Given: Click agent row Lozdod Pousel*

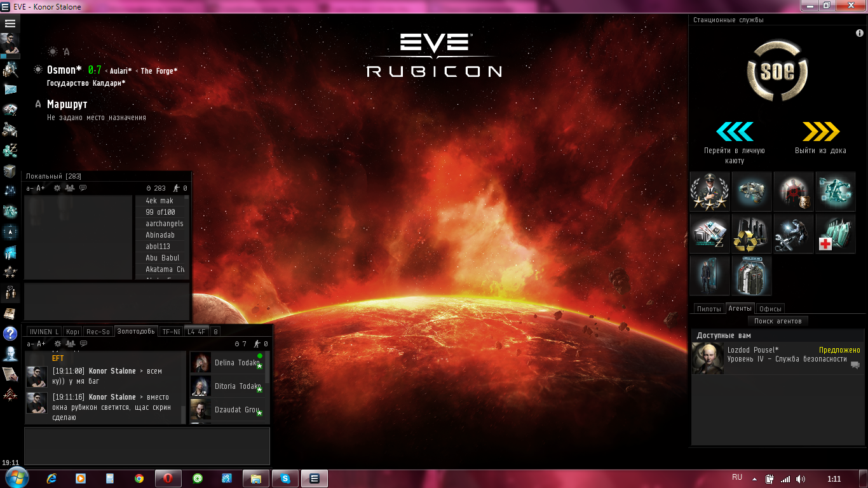Looking at the screenshot, I should pos(776,358).
